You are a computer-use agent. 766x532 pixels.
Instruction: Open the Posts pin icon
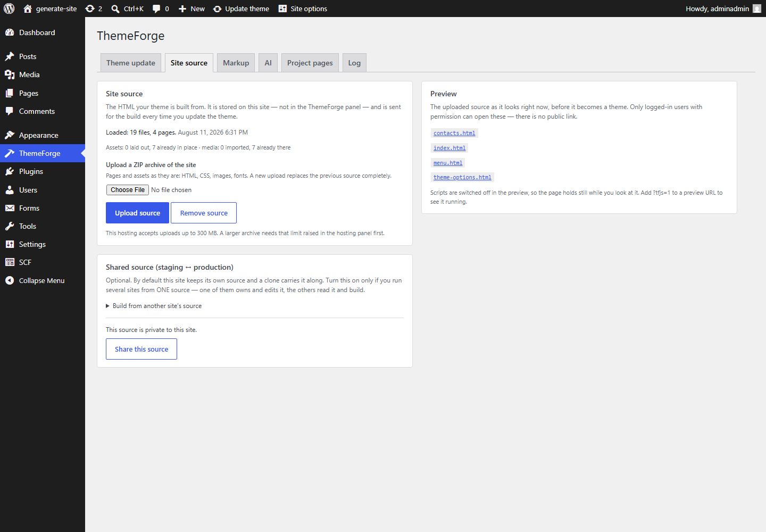coord(10,56)
